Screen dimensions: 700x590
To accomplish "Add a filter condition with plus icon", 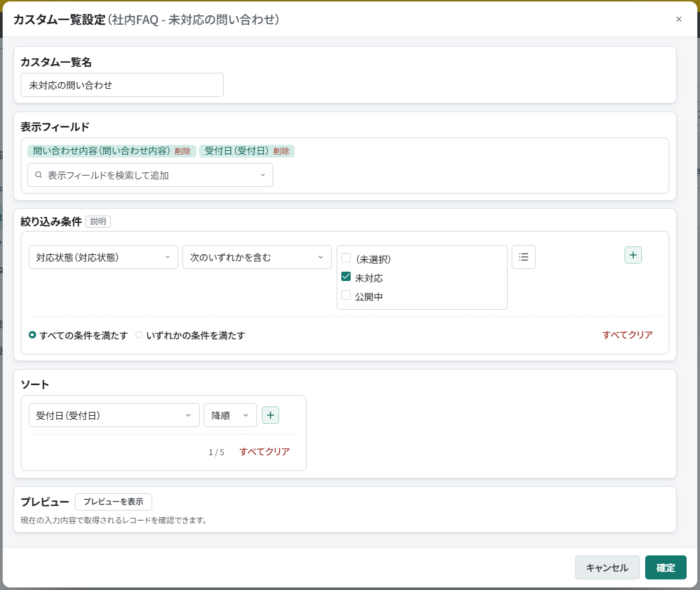I will 633,255.
